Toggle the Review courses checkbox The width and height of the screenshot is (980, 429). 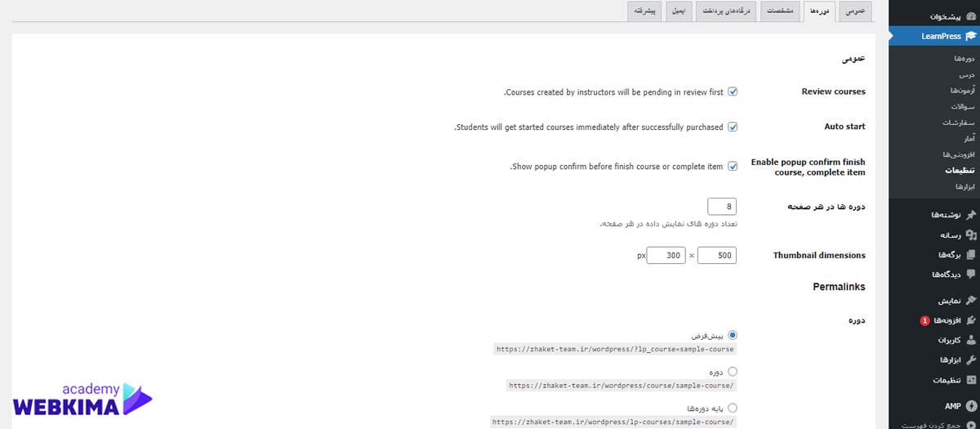tap(733, 92)
